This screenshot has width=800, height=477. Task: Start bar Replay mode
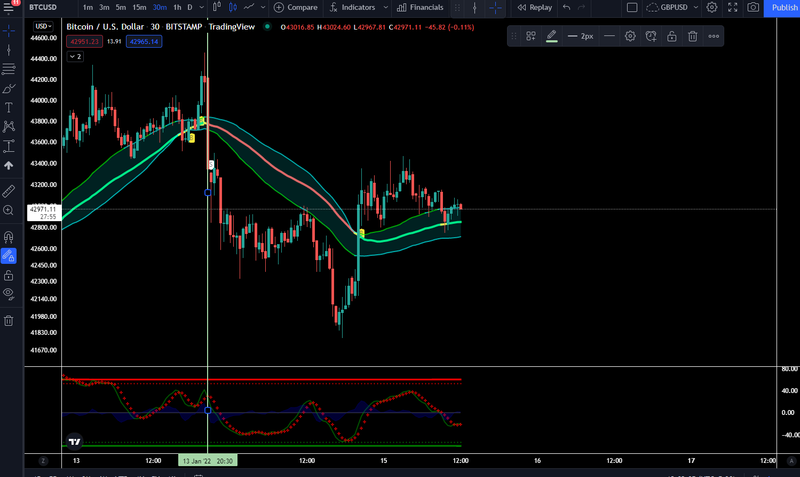click(535, 8)
